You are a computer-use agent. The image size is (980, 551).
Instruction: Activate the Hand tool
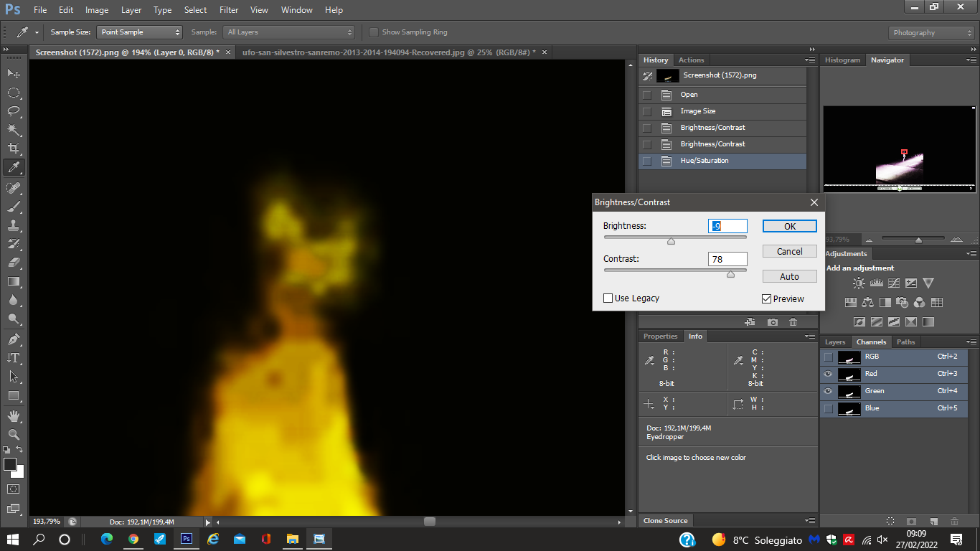pos(14,415)
